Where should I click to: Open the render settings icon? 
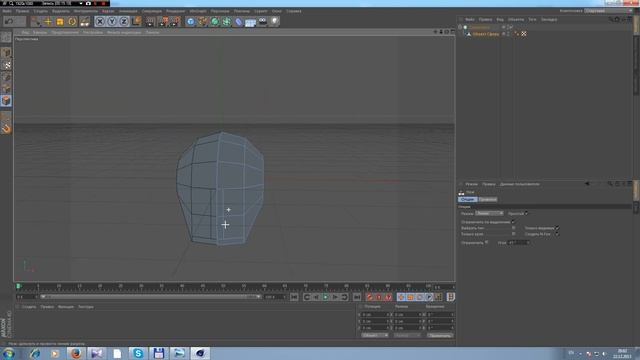pos(176,22)
